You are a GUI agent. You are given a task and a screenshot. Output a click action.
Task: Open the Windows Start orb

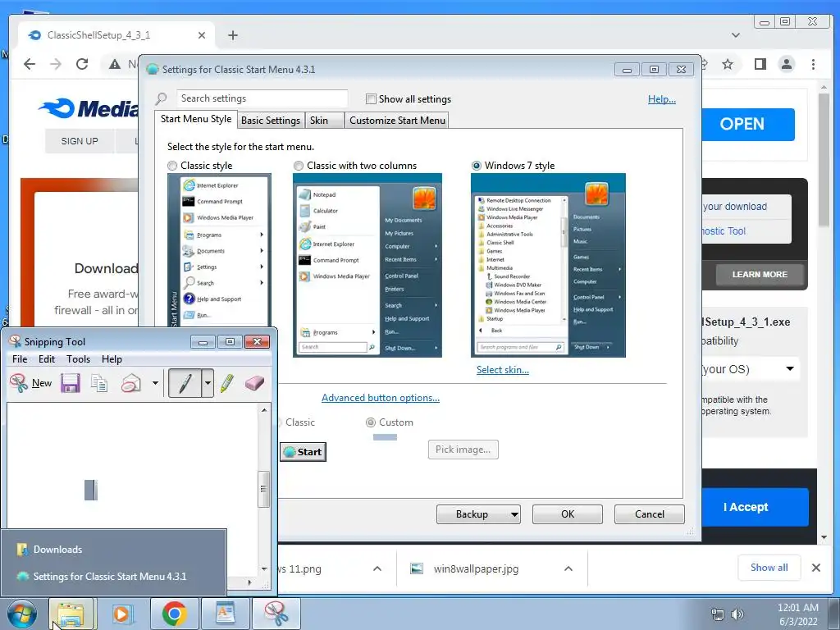22,614
